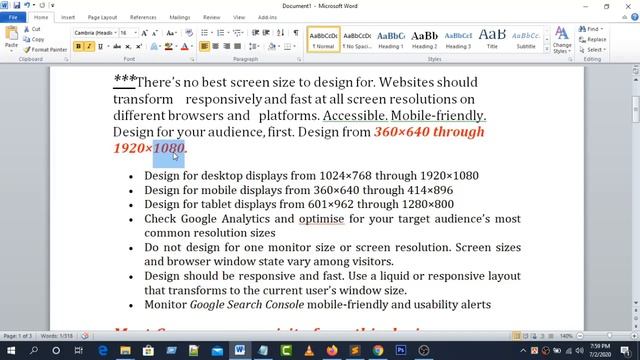The image size is (640, 360).
Task: Open Windows Start menu
Action: tap(11, 350)
